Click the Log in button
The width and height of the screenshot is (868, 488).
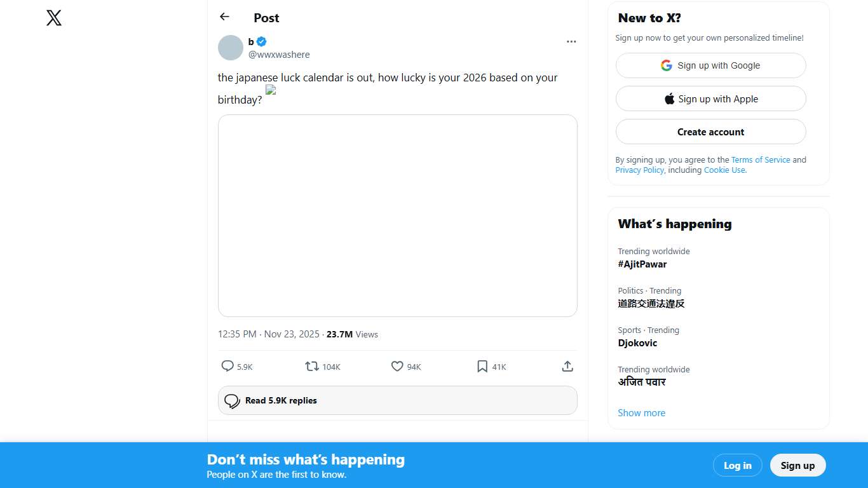click(737, 465)
